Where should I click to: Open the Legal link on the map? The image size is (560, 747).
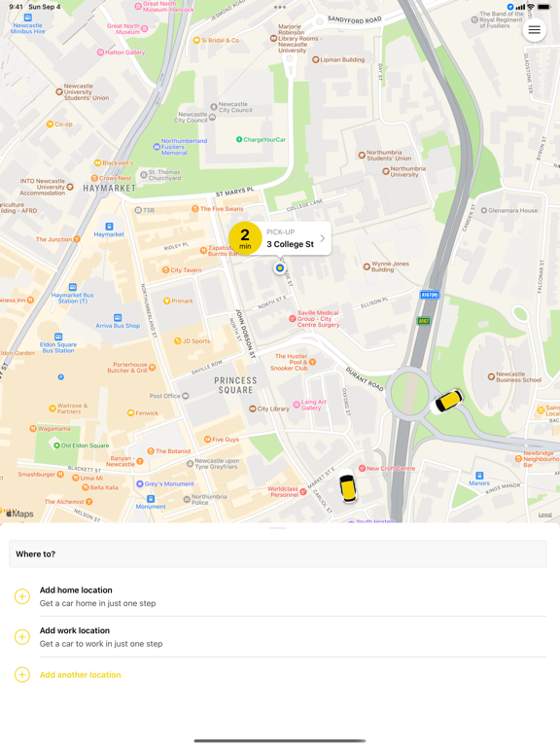(x=544, y=515)
